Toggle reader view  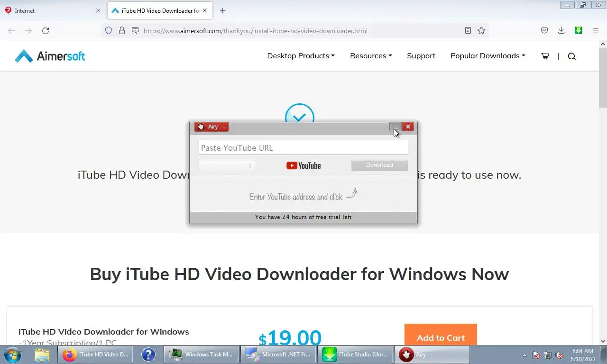coord(468,31)
